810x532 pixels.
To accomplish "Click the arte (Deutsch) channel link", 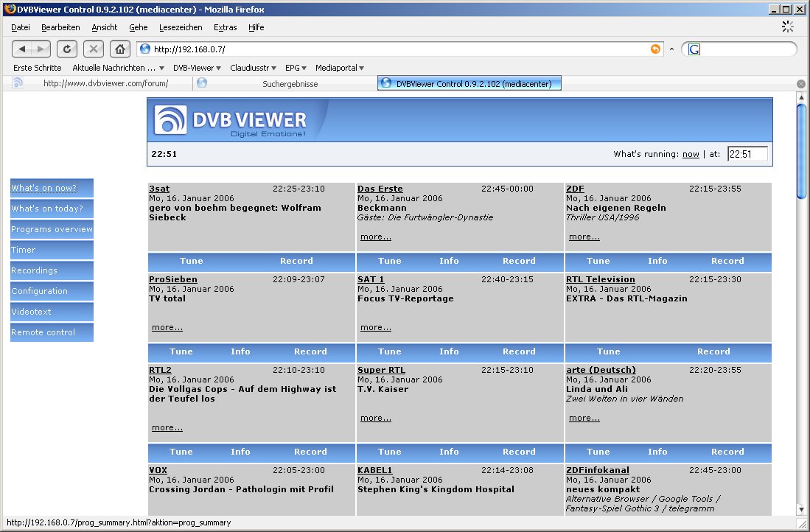I will coord(601,370).
